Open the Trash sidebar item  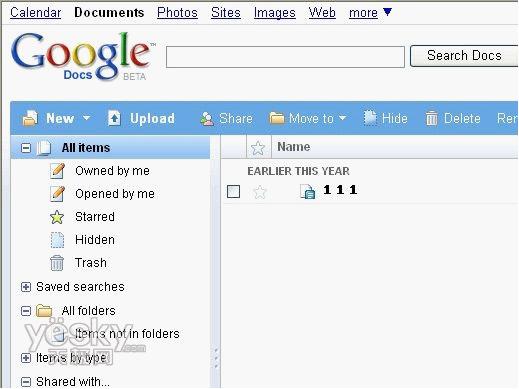pyautogui.click(x=91, y=263)
